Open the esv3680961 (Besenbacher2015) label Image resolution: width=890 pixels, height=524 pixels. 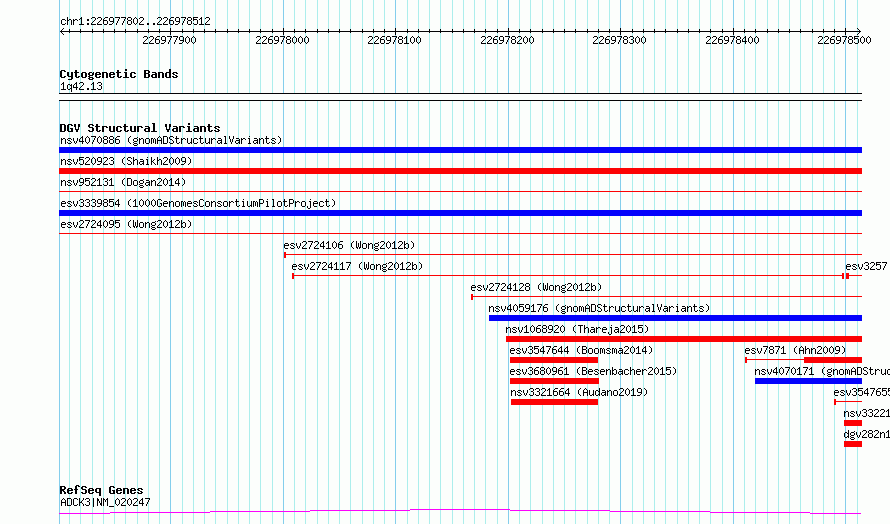593,371
